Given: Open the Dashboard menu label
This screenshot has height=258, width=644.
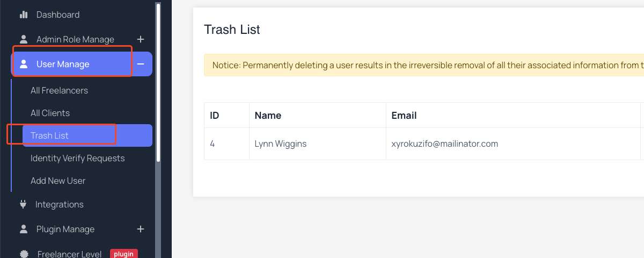Looking at the screenshot, I should point(58,15).
